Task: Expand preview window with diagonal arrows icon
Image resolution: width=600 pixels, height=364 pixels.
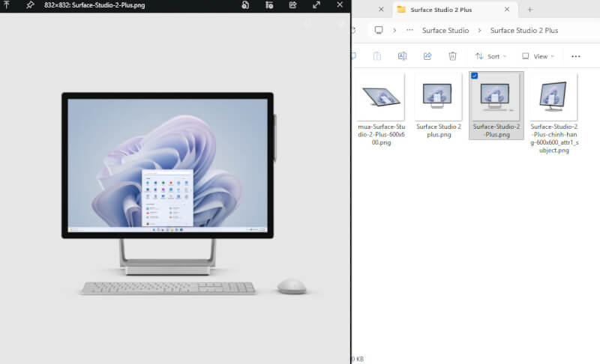Action: tap(316, 5)
